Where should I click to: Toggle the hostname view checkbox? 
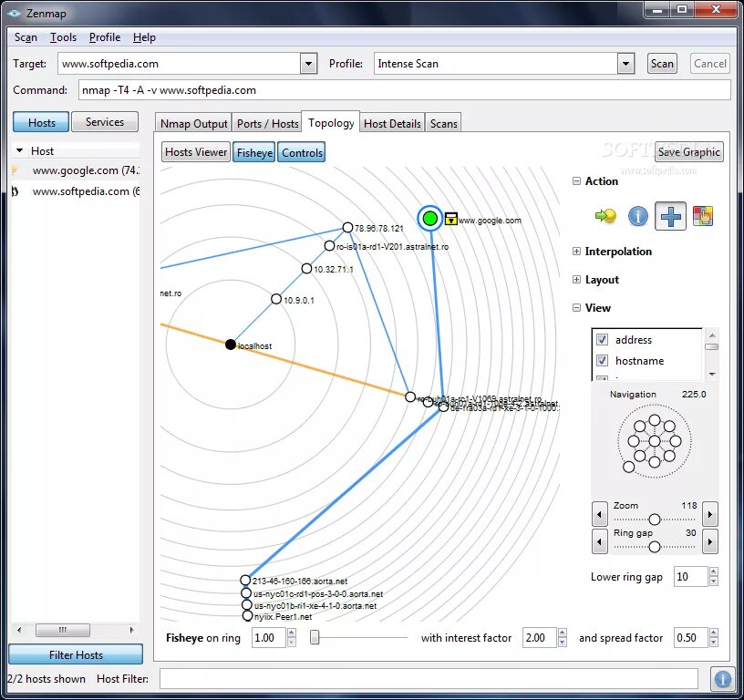(x=602, y=360)
